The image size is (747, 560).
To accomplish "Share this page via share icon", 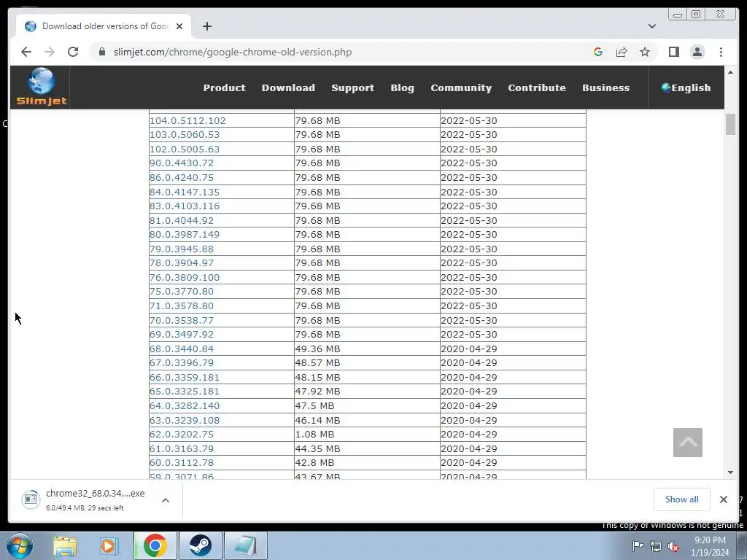I will pyautogui.click(x=622, y=52).
